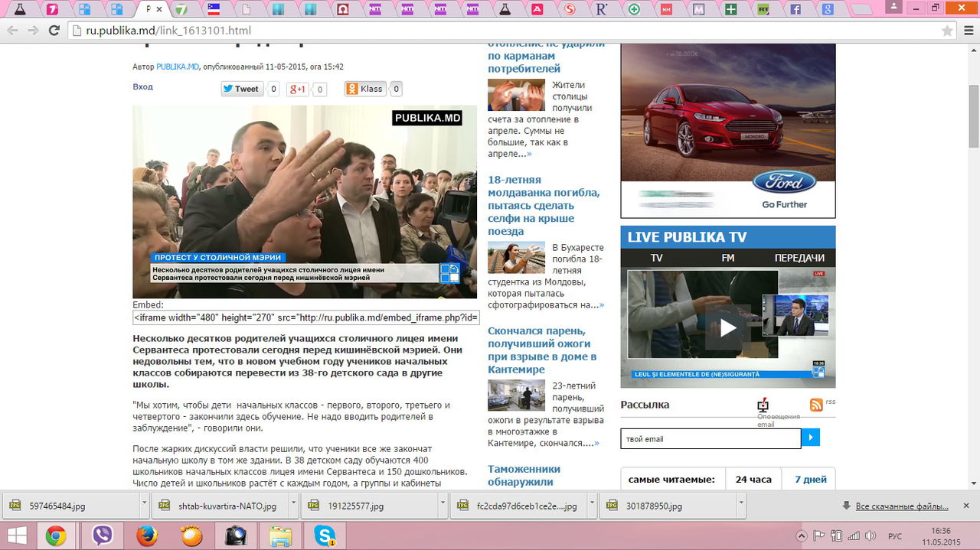
Task: Select the FM tab in Live Publika
Action: [x=727, y=258]
